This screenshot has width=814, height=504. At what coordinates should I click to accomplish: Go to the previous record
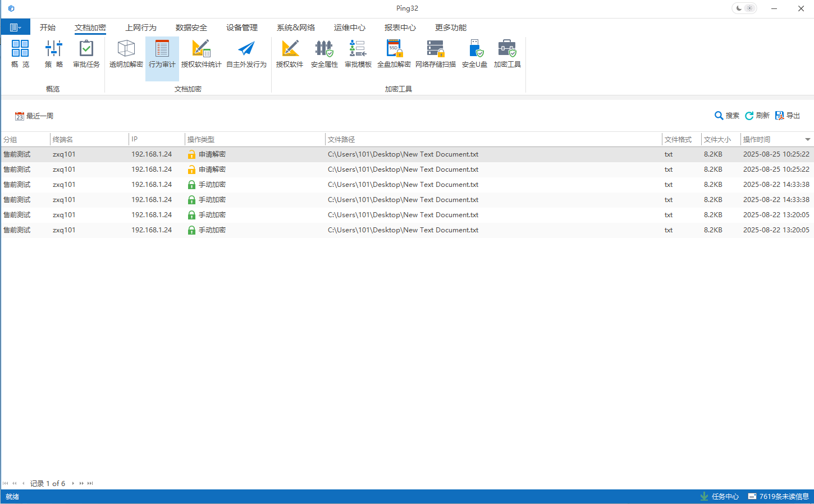[x=23, y=483]
